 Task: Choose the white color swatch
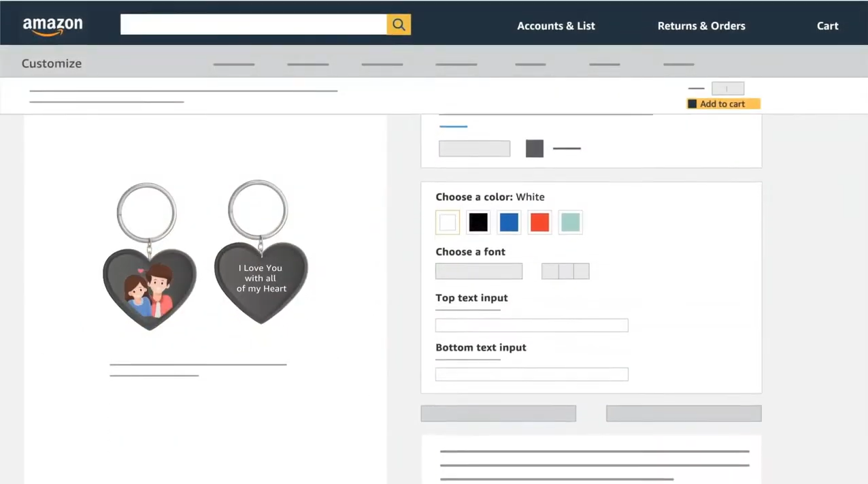(448, 223)
